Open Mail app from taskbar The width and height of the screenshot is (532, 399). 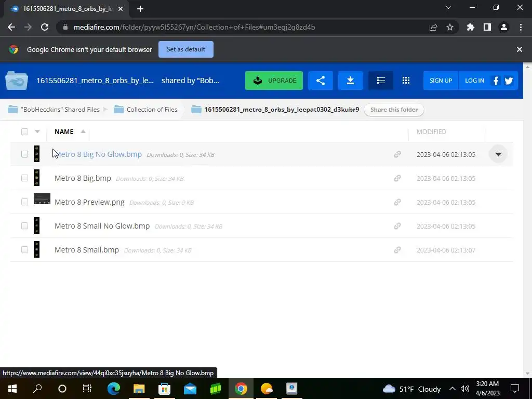point(190,389)
